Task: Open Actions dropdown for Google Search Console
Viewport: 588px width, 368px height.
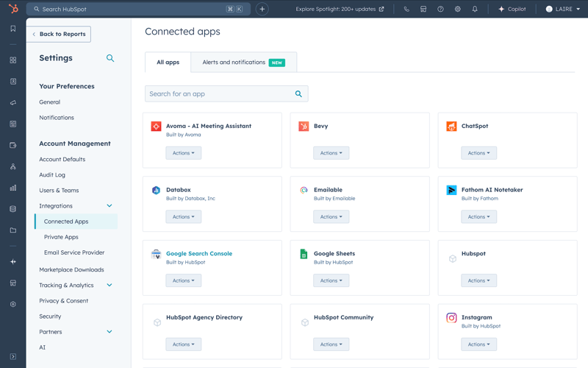Action: (183, 280)
